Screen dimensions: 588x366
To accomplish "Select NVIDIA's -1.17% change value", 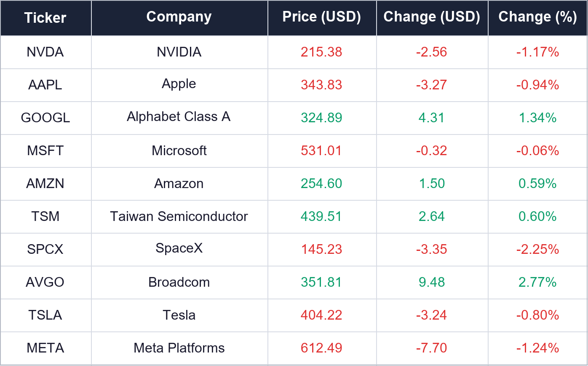I will tap(538, 52).
